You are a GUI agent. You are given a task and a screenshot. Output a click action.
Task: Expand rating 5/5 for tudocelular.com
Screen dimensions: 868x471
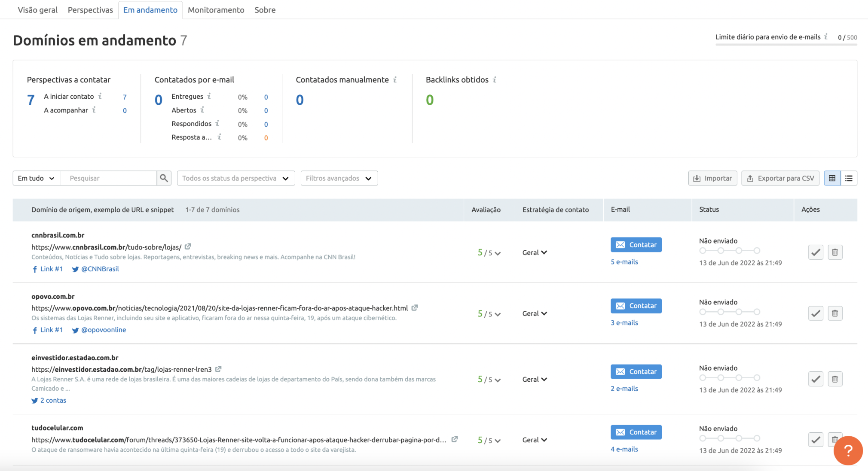489,440
